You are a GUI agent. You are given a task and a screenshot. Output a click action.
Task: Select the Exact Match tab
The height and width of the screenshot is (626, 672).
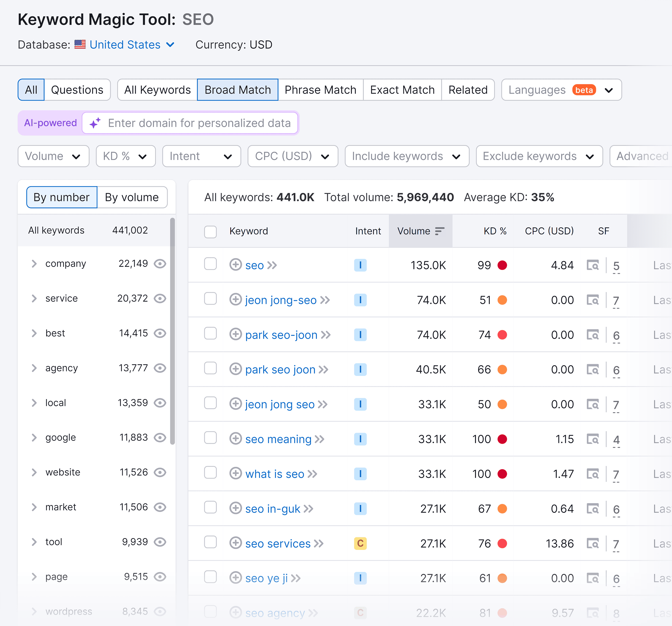tap(402, 90)
